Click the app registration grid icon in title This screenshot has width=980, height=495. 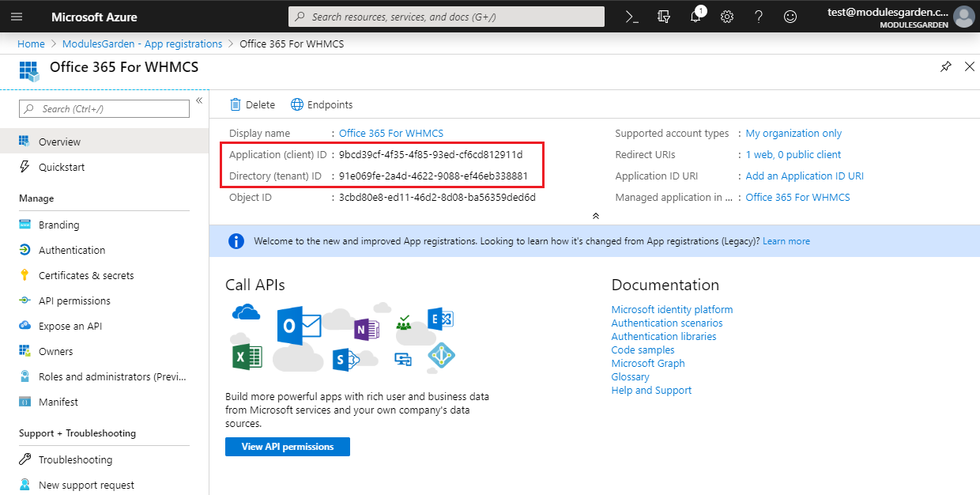point(29,71)
